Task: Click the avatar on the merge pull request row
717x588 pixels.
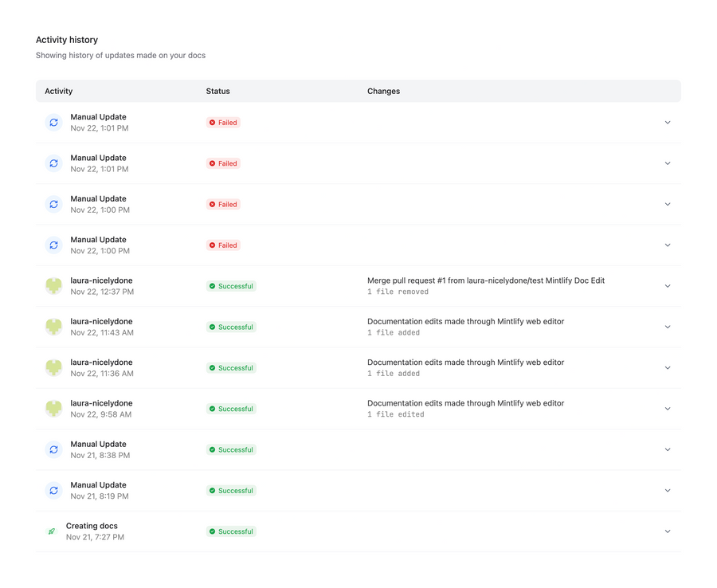Action: tap(53, 286)
